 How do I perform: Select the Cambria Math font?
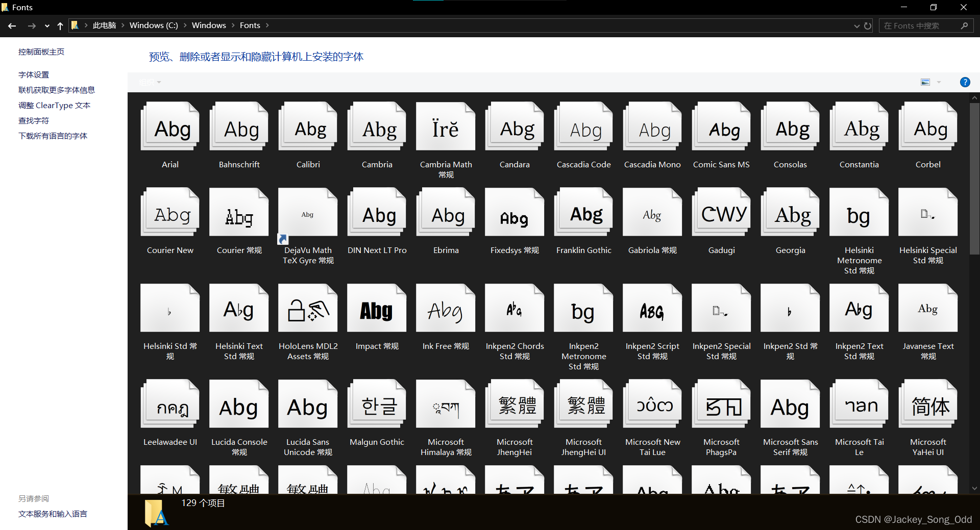pos(446,126)
